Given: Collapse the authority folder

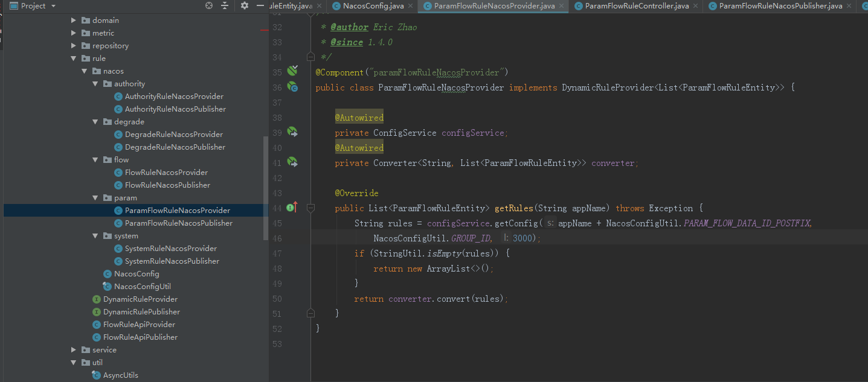Looking at the screenshot, I should coord(95,84).
